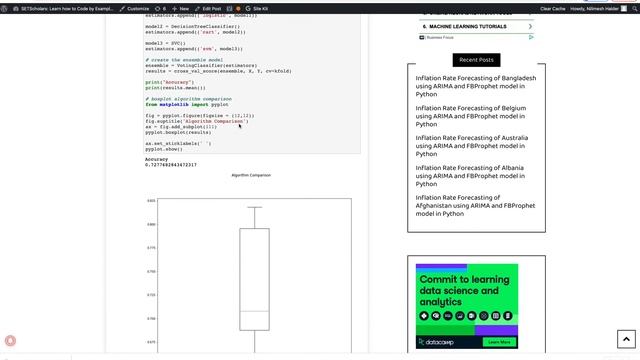This screenshot has width=640, height=360.
Task: Click the Algorithm Comparison chart title
Action: pyautogui.click(x=251, y=175)
